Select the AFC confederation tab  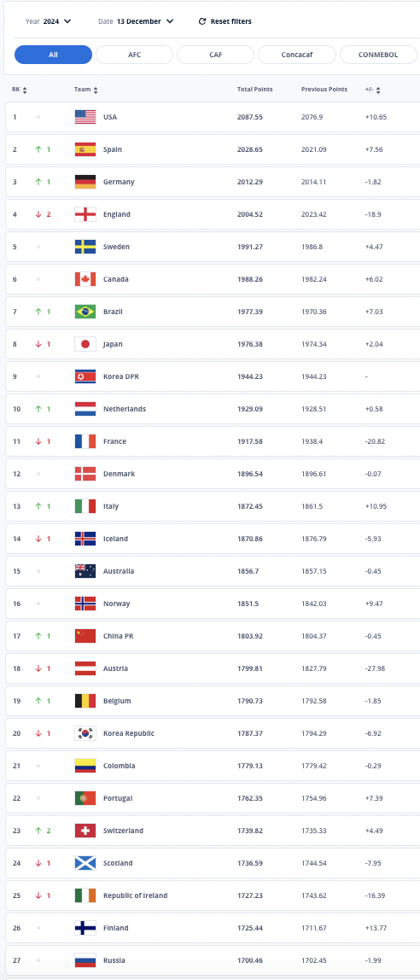[134, 55]
